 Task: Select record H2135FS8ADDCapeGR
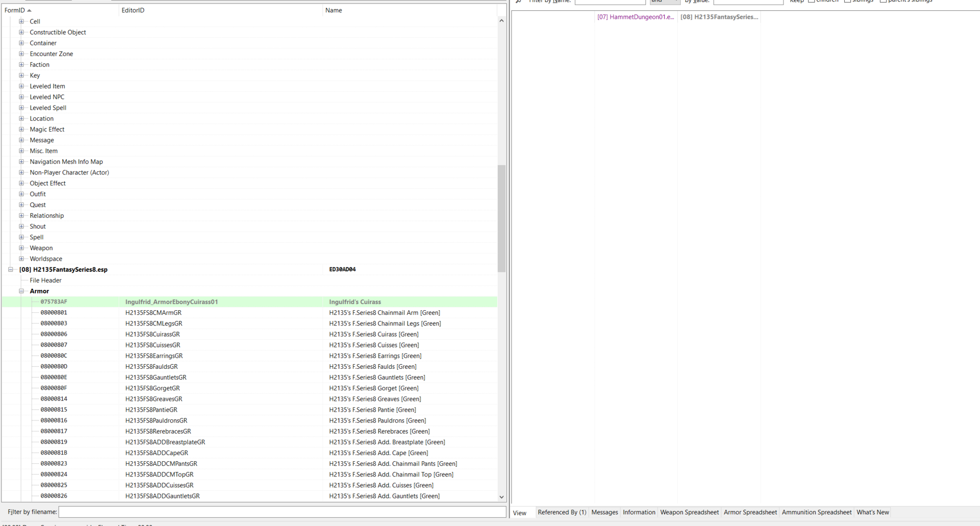(x=250, y=453)
